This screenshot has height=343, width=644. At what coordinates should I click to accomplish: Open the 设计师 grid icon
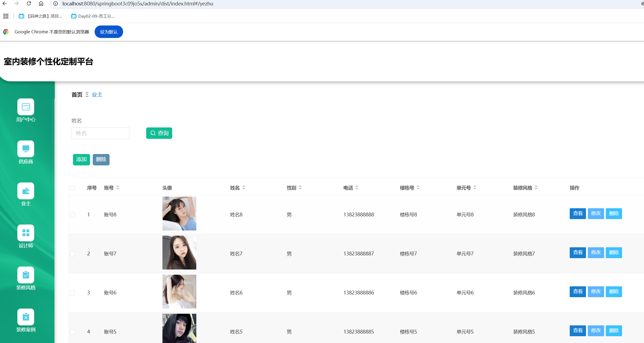(26, 233)
